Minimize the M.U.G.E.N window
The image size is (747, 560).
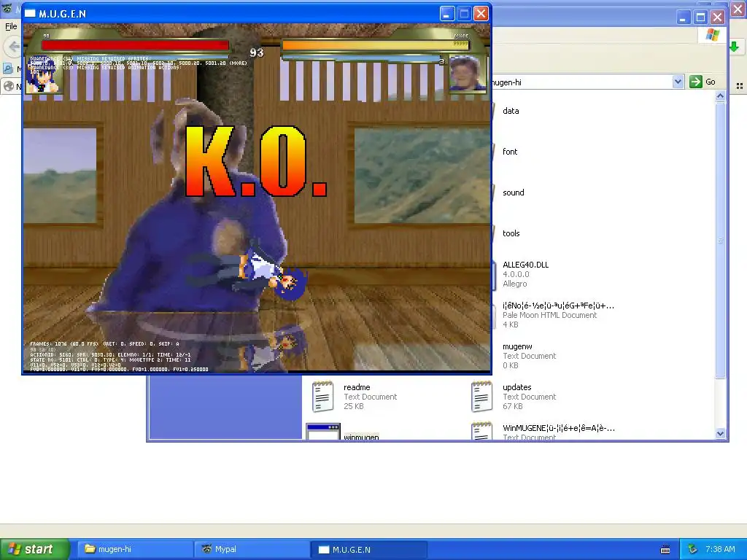(446, 14)
